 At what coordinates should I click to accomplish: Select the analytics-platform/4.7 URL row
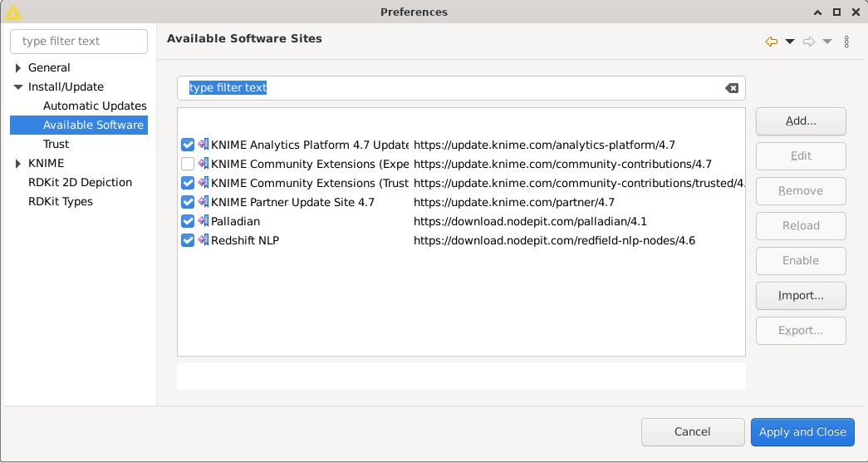tap(544, 145)
